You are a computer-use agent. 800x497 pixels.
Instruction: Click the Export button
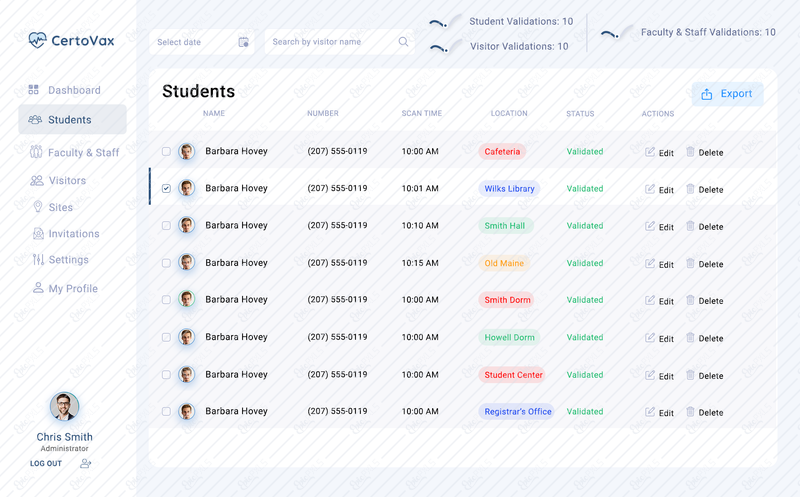pos(728,94)
